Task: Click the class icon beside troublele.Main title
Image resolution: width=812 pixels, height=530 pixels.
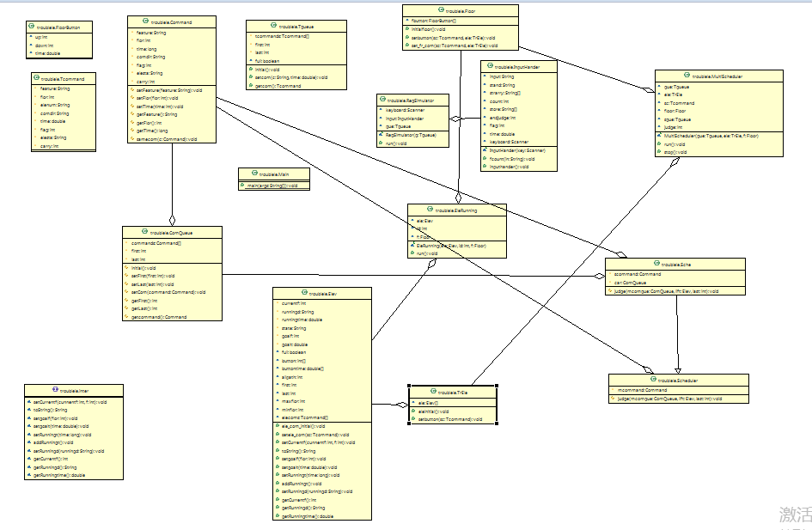Action: pyautogui.click(x=254, y=174)
